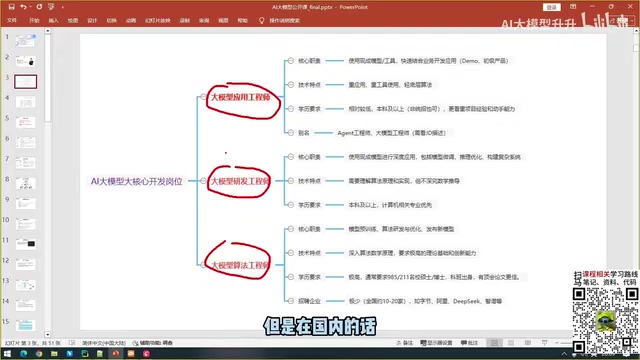Click the spell check icon in status bar
Viewport: 640px width, 360px height.
coord(72,343)
